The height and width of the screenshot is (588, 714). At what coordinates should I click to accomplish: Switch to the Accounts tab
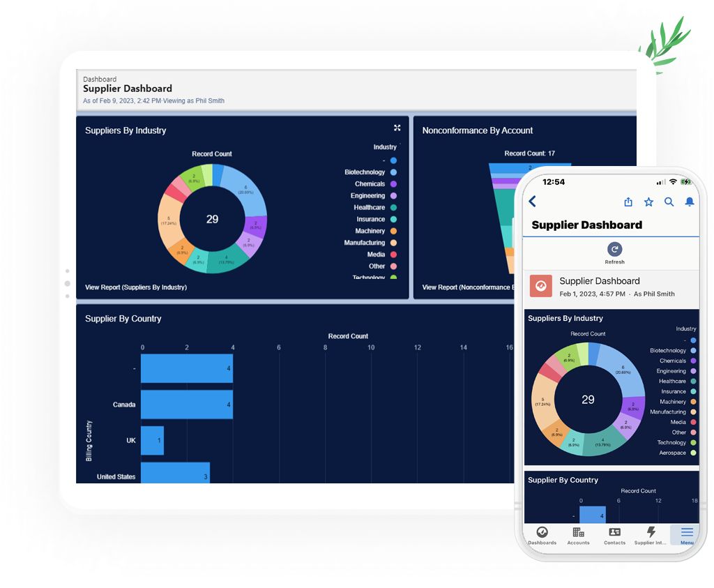[578, 535]
